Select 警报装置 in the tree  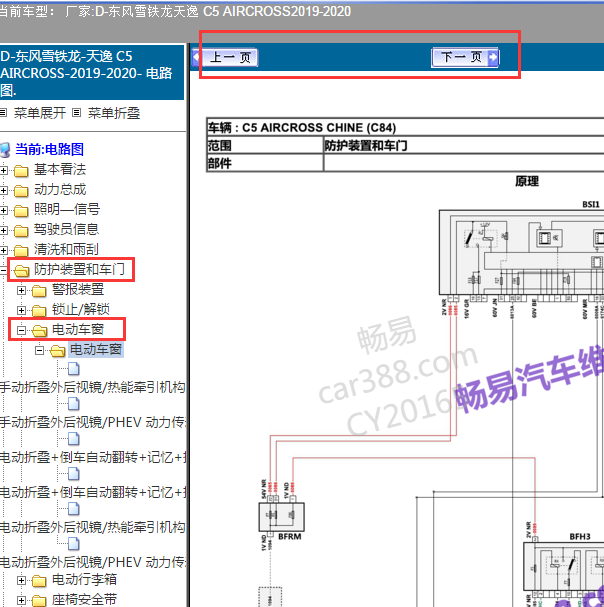(78, 289)
